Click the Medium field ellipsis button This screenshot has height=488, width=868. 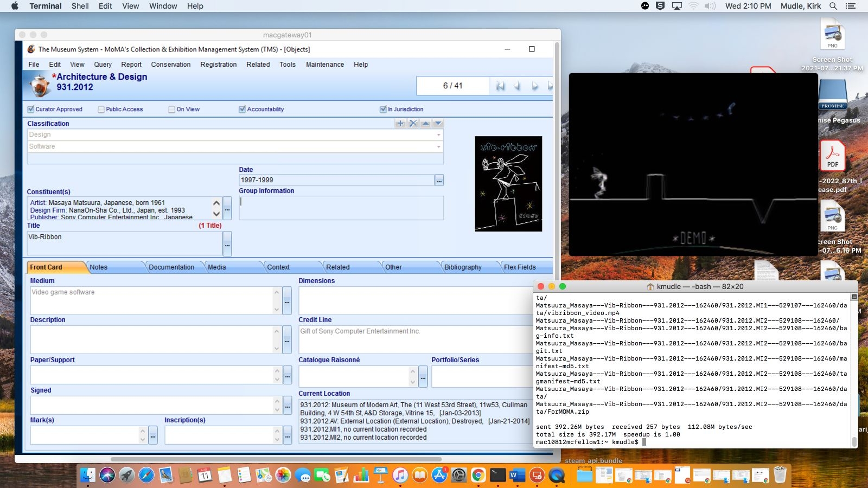coord(287,301)
